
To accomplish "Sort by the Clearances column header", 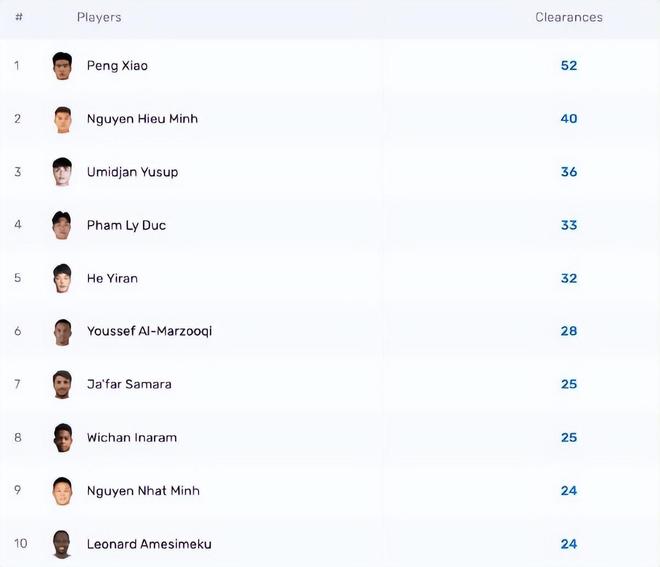I will 569,17.
